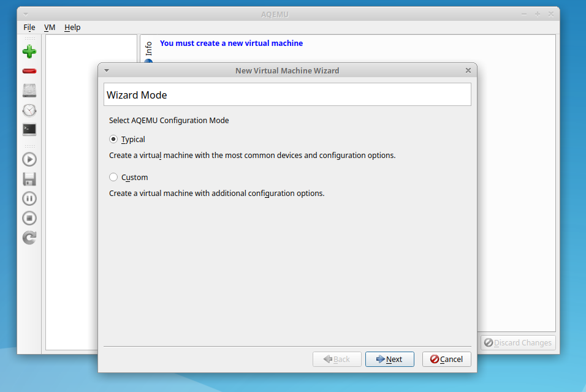Open the AQEMU window menu arrow
586x392 pixels.
click(x=26, y=15)
